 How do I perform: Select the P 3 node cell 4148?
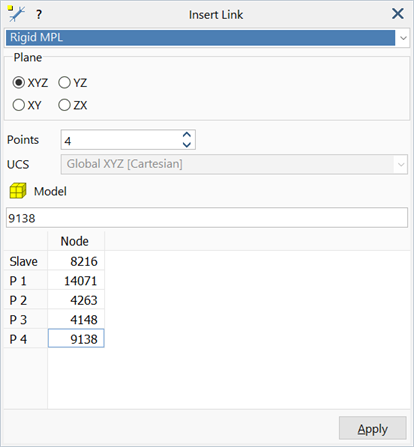pos(76,319)
